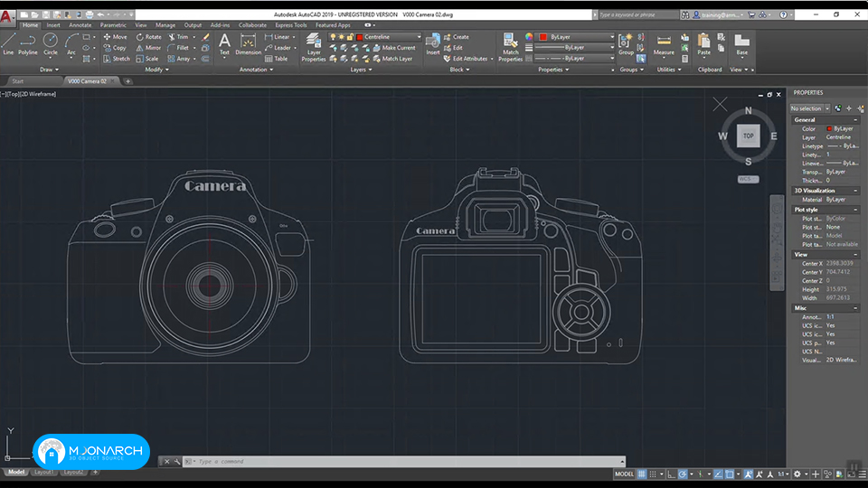The image size is (868, 488).
Task: Click the Group tool
Action: (x=626, y=44)
